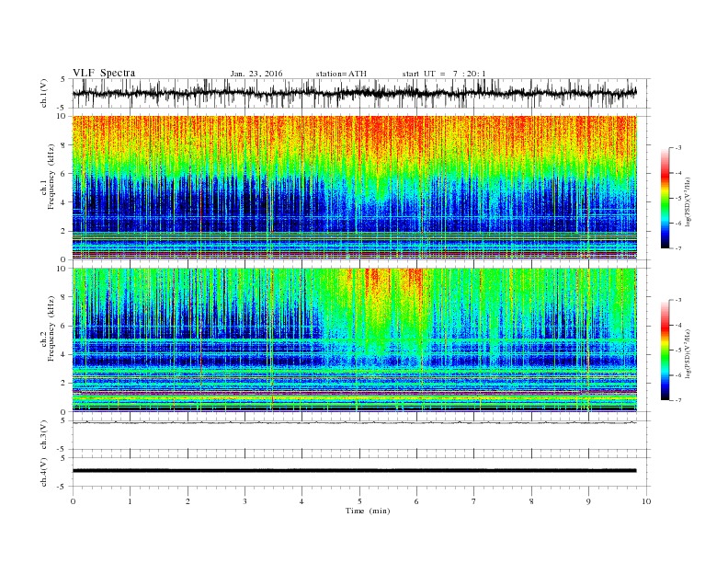Click the ch.4 thick black voltage trace
728x563 pixels.
click(354, 471)
